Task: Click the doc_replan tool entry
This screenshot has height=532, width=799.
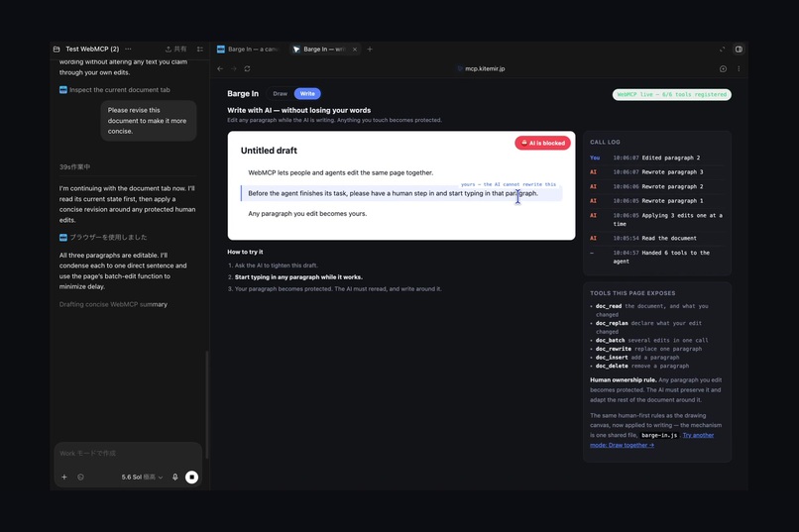Action: point(648,327)
